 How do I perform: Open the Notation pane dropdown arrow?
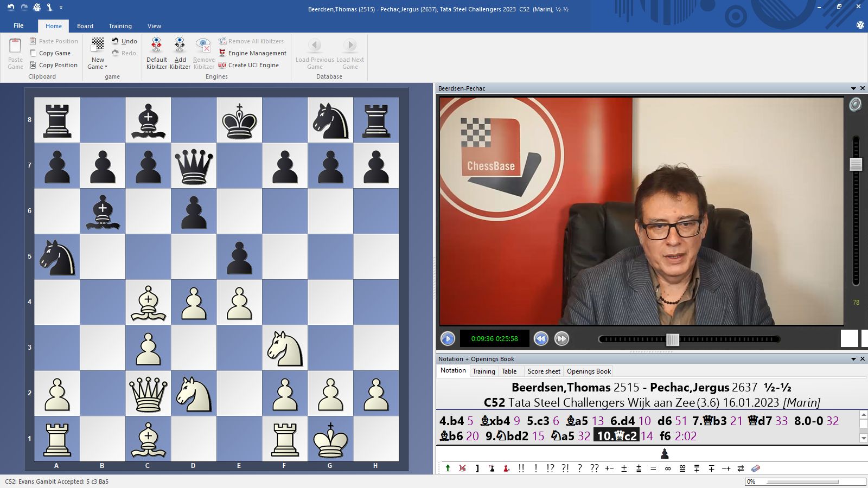(853, 359)
